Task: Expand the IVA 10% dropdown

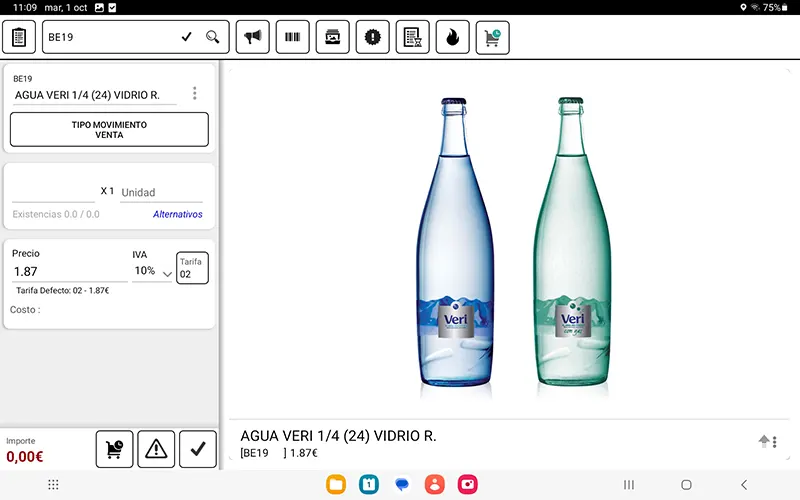Action: [152, 271]
